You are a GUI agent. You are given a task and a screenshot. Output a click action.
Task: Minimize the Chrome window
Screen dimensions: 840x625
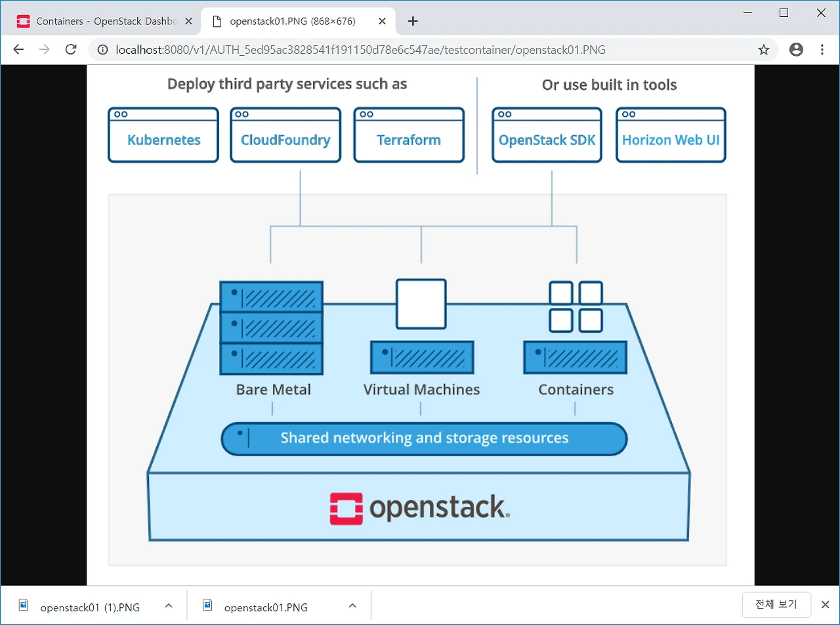747,12
